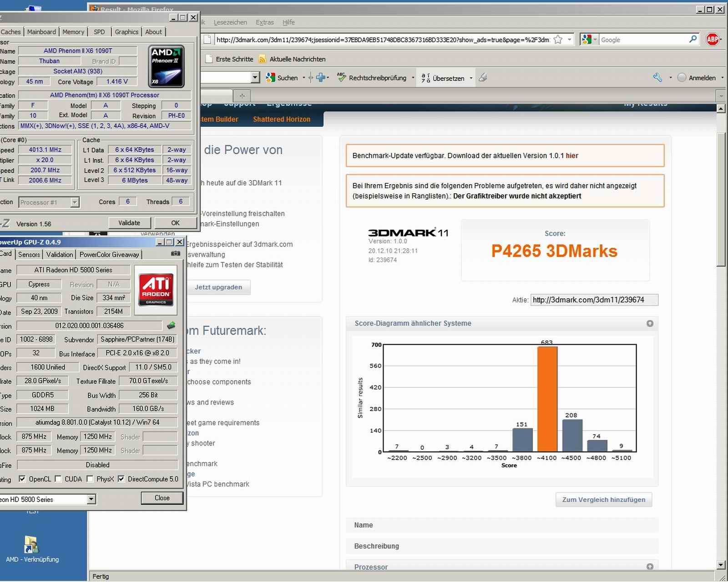This screenshot has width=728, height=582.
Task: Open the wrench options dropdown arrow
Action: pyautogui.click(x=670, y=78)
